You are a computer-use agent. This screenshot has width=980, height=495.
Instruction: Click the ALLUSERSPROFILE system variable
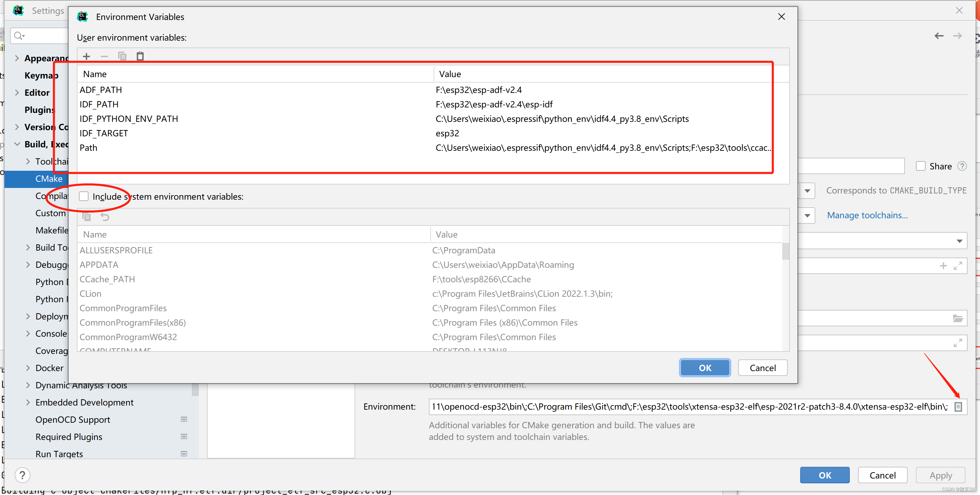pos(430,250)
